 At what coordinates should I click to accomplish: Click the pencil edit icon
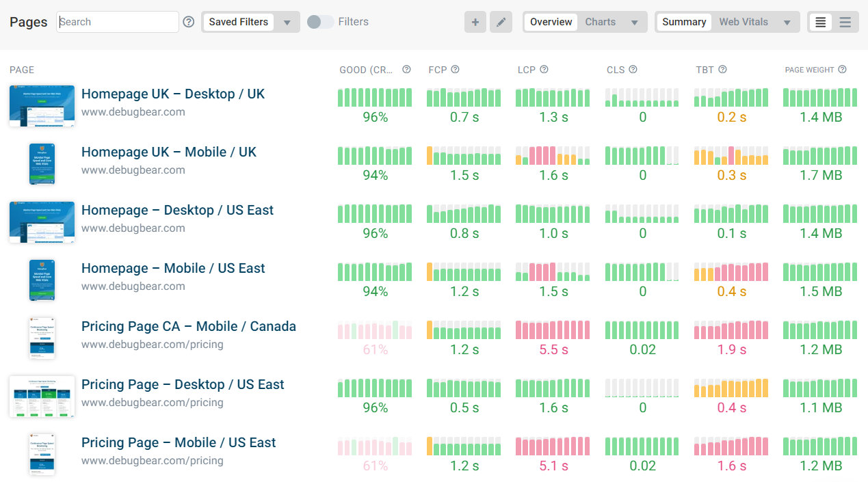[x=501, y=22]
